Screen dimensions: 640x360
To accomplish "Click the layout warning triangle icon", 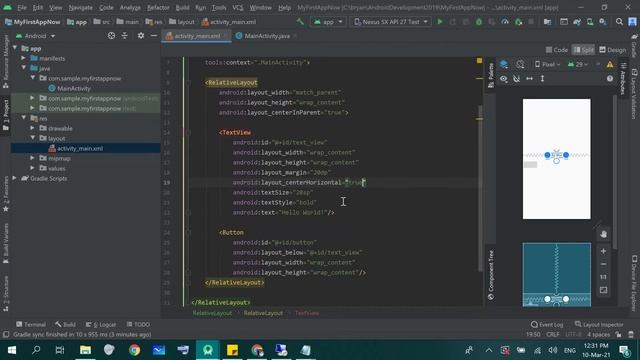I will point(610,64).
